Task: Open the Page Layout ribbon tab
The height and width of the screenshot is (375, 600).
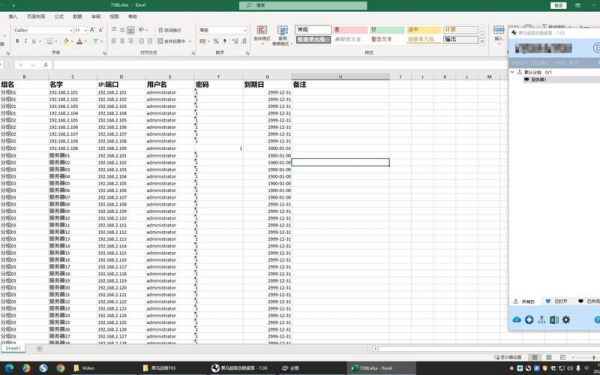Action: click(36, 16)
